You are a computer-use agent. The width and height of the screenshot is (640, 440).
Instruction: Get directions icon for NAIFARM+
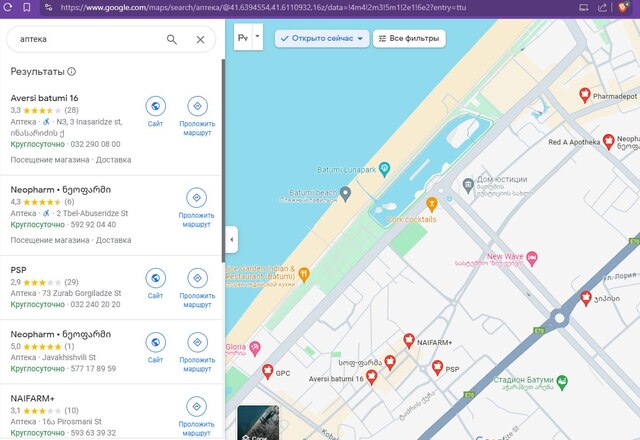(196, 407)
